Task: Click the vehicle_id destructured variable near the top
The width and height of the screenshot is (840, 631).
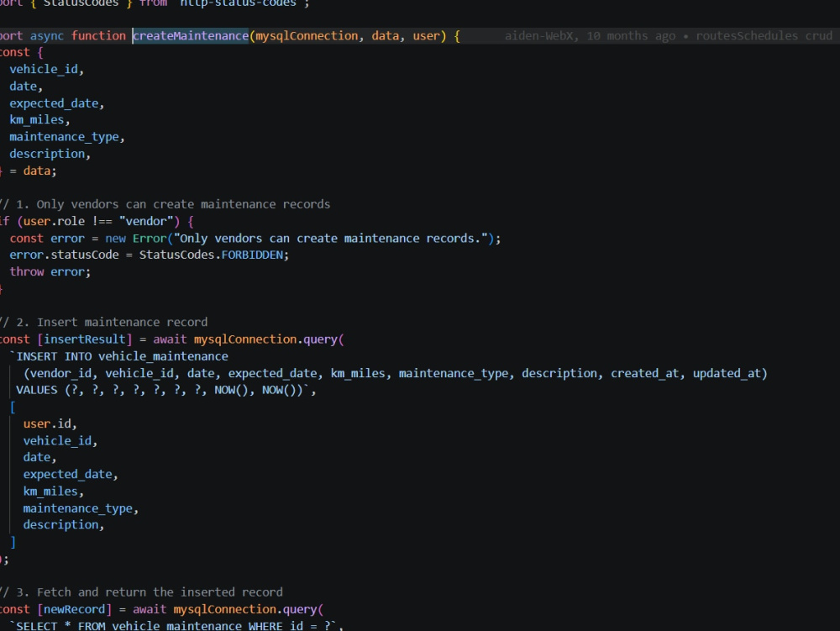Action: (x=44, y=69)
